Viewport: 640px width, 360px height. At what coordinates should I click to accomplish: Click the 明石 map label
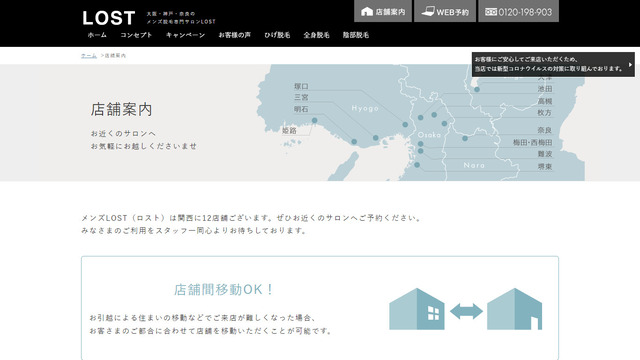pyautogui.click(x=301, y=109)
